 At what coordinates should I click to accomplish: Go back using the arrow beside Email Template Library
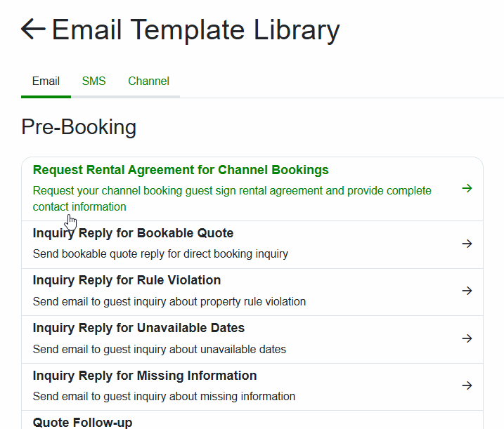[x=33, y=29]
